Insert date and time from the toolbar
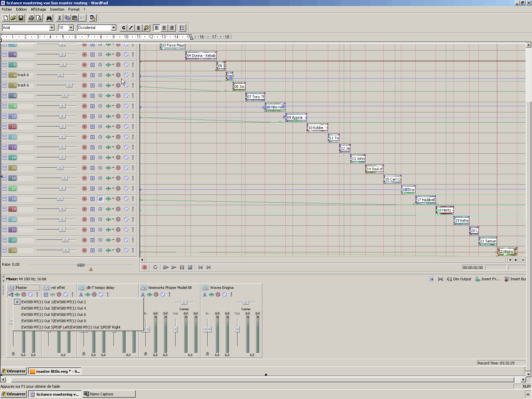This screenshot has width=532, height=399. click(x=93, y=18)
